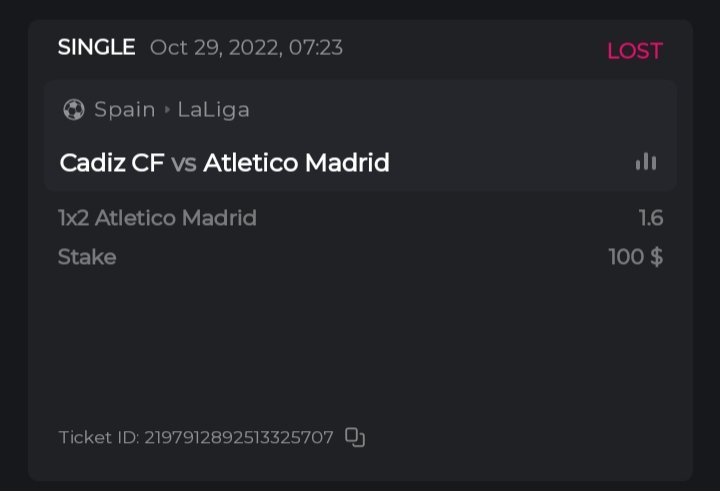Open the LaLiga league link
The image size is (720, 491).
(213, 110)
